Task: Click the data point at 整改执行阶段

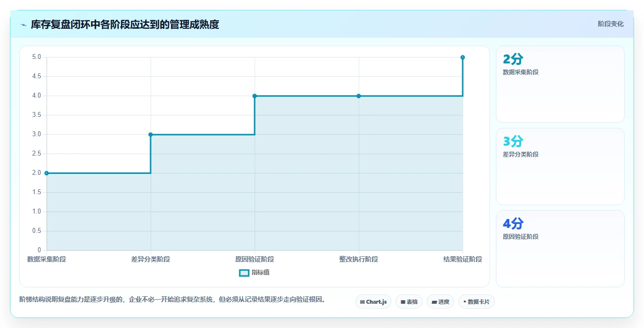Action: [359, 96]
